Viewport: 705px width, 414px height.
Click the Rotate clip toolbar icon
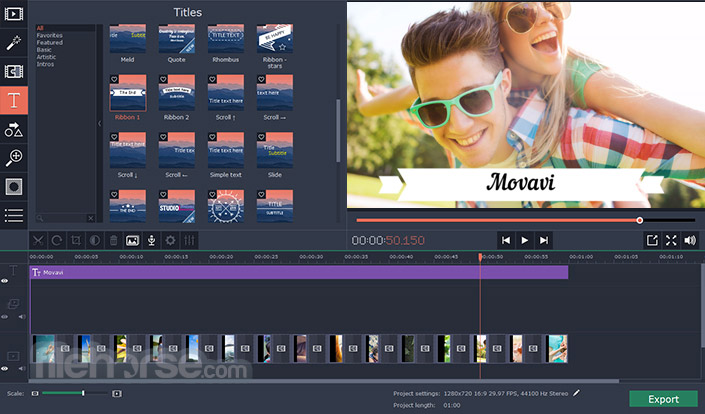click(x=57, y=240)
